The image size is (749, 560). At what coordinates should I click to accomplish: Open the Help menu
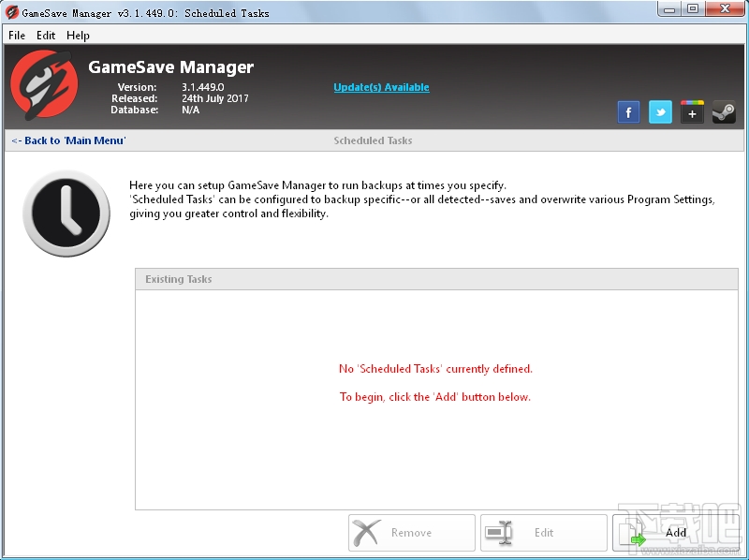(x=78, y=35)
